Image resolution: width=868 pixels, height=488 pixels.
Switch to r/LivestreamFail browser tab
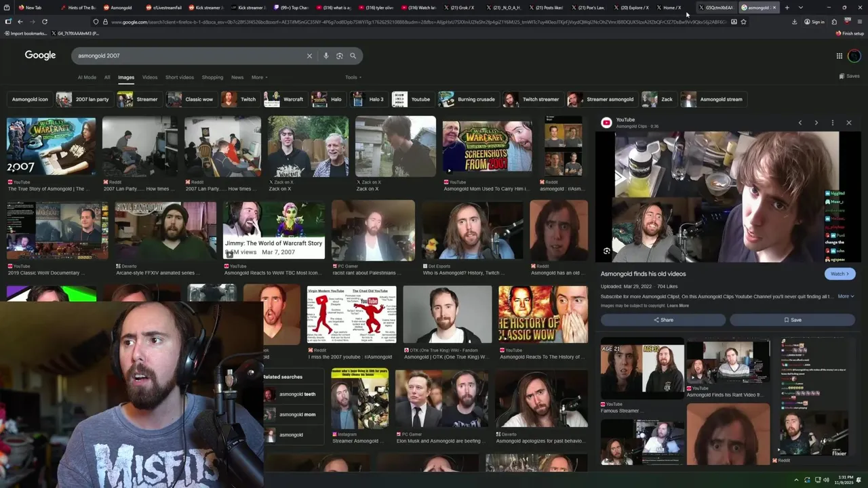[x=163, y=7]
